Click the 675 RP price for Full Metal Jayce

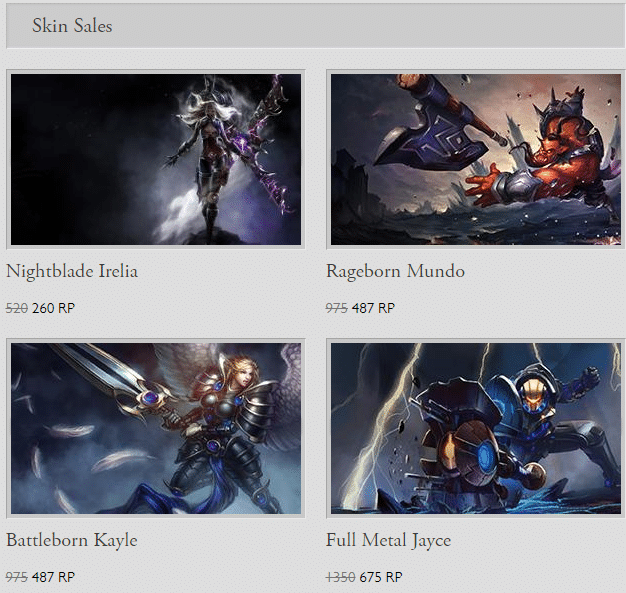[381, 577]
